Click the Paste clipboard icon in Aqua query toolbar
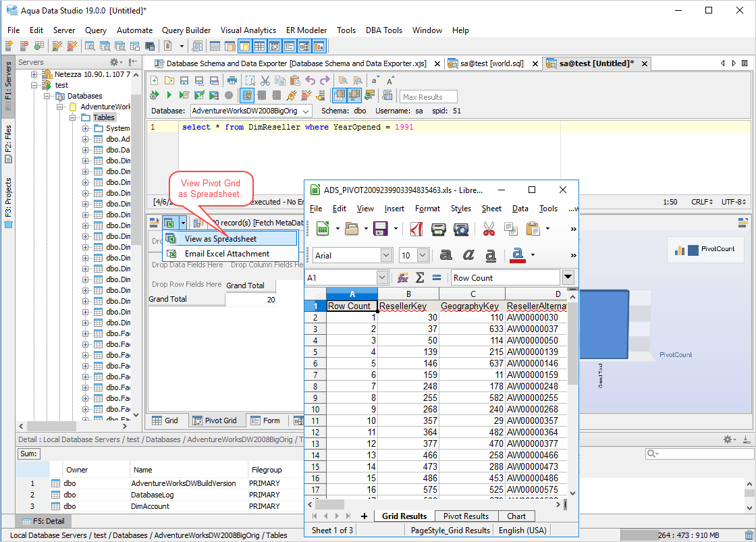756x542 pixels. (x=295, y=80)
